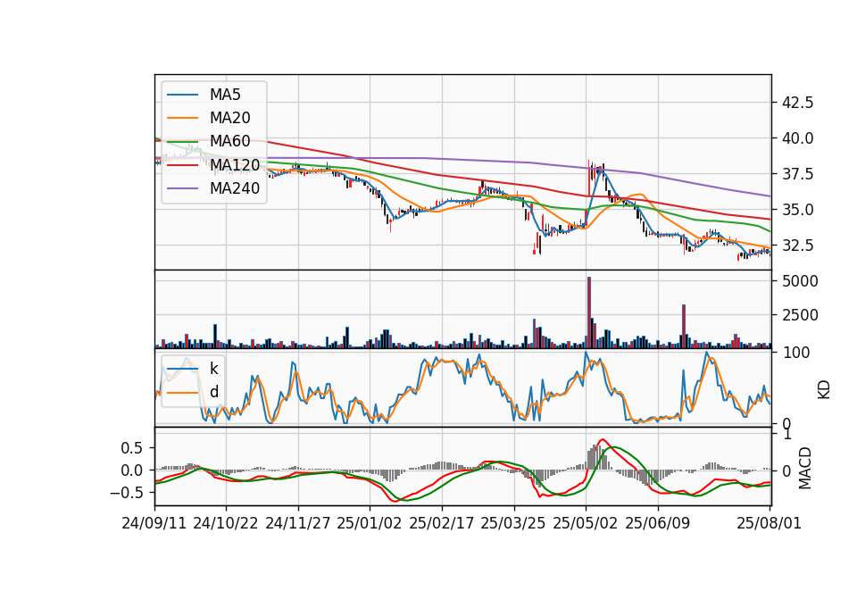Click the MA120 legend label
The width and height of the screenshot is (857, 616).
tap(235, 165)
